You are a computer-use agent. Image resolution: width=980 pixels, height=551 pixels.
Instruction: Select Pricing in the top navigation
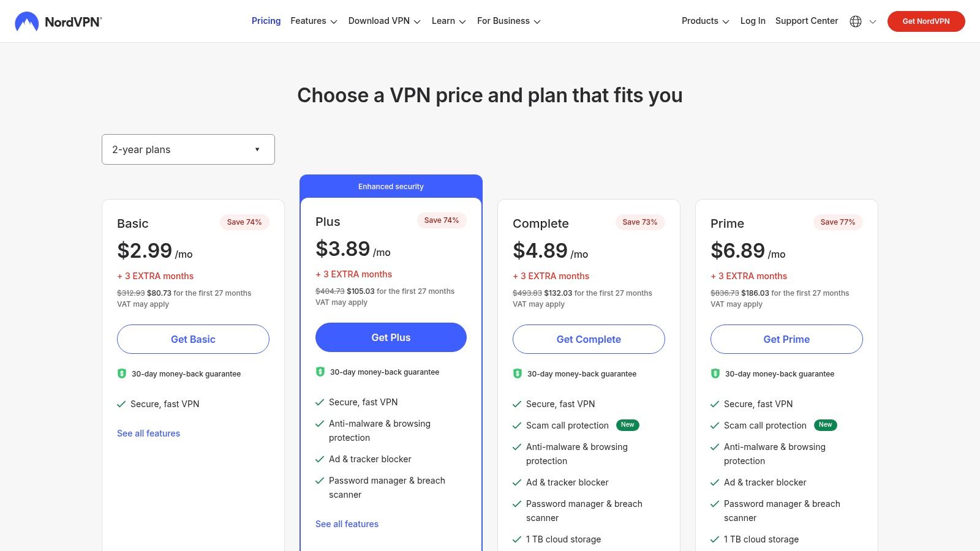coord(266,20)
